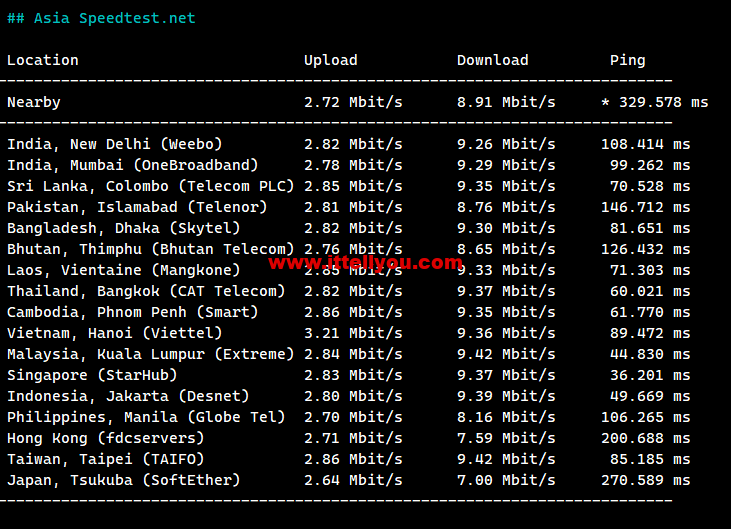Image resolution: width=731 pixels, height=529 pixels.
Task: Select 'Indonesia, Jakarta (Desnet)' row text
Action: click(128, 396)
